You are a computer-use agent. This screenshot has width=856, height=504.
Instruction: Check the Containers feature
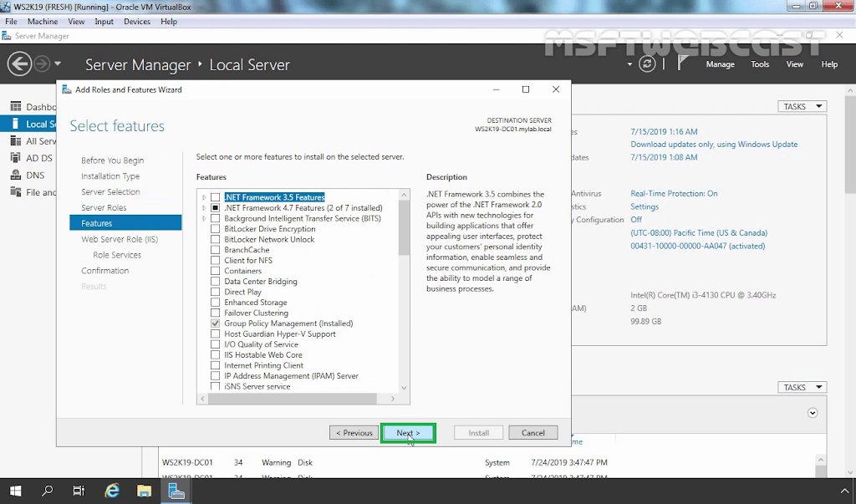pyautogui.click(x=216, y=271)
